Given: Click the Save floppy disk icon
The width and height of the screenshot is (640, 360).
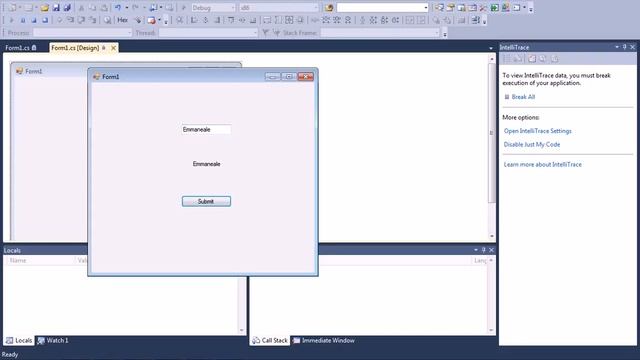Looking at the screenshot, I should 56,8.
